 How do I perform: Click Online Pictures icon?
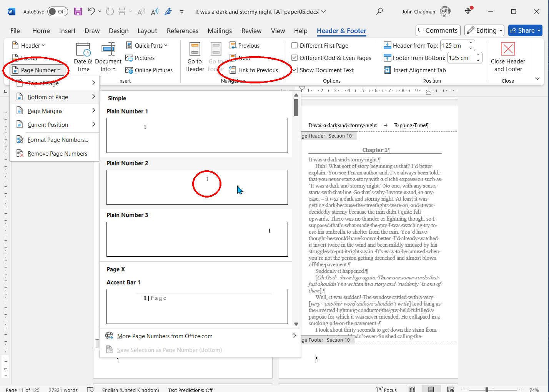(x=129, y=70)
